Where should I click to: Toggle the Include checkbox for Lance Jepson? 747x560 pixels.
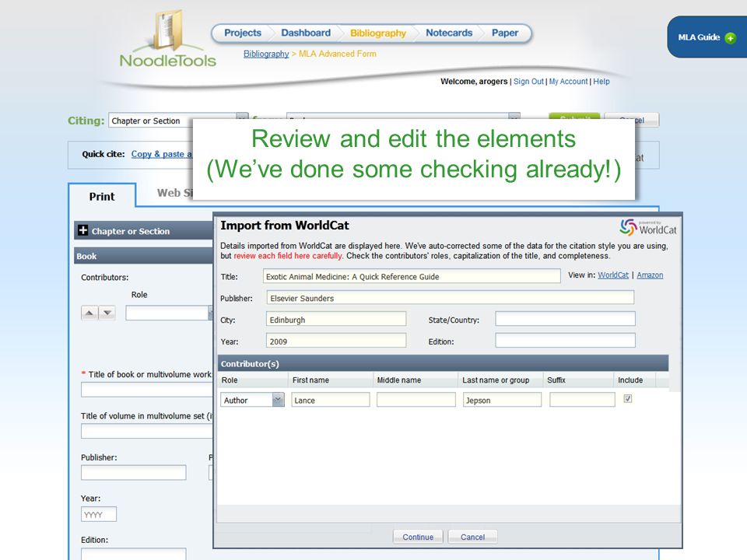[x=628, y=398]
